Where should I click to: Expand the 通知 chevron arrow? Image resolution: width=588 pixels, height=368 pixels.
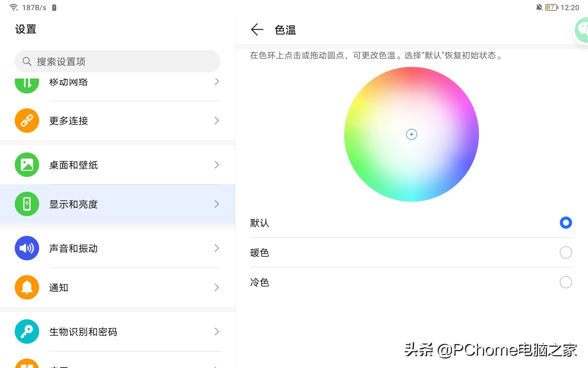217,287
